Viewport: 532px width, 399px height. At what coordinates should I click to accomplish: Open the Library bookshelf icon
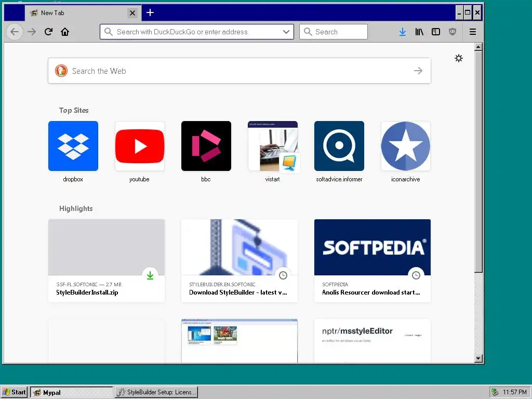[419, 32]
